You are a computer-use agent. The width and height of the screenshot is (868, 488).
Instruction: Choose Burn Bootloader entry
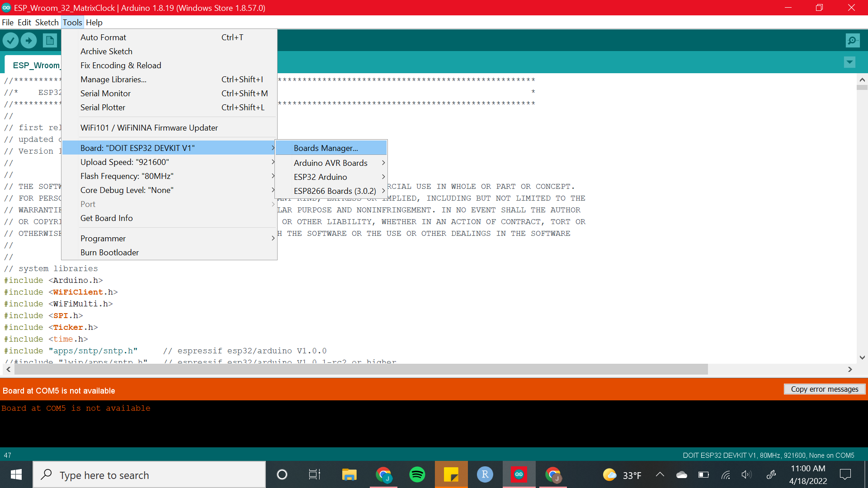pyautogui.click(x=169, y=253)
